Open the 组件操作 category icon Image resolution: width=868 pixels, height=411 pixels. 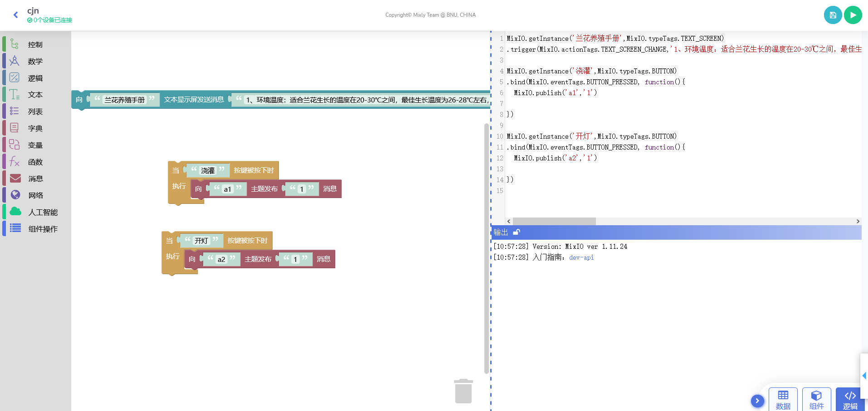coord(15,228)
